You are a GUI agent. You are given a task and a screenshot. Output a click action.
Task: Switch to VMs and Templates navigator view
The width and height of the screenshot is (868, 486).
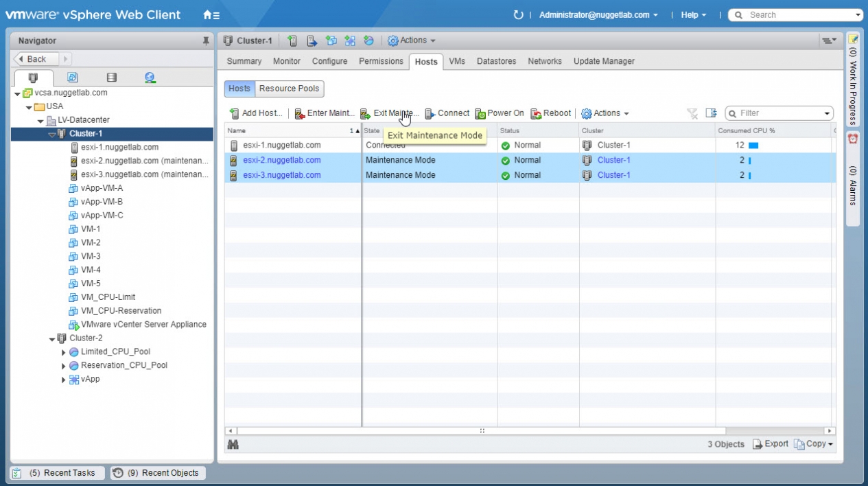click(72, 78)
